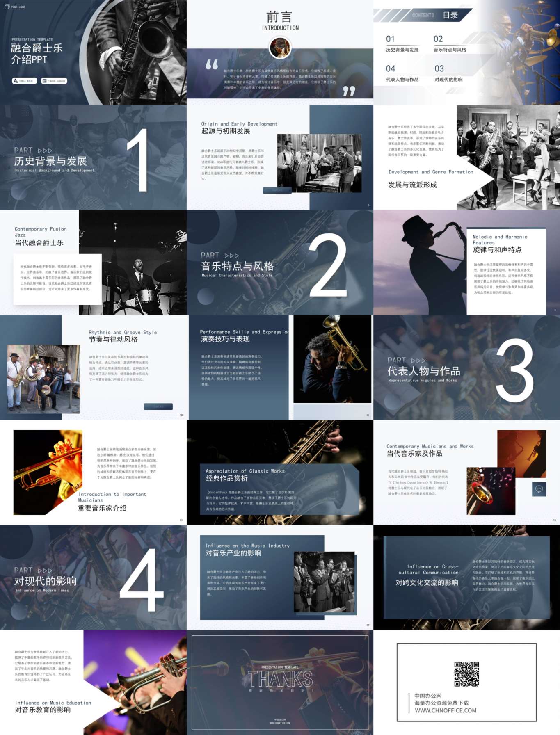
Task: Click the triple arrows beside PART on 代表人物与作品 slide
Action: [418, 361]
